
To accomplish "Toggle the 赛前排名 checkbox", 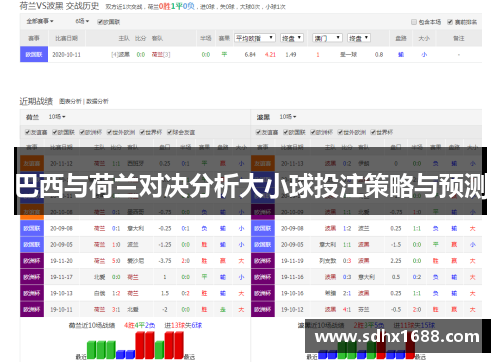I will (x=450, y=22).
